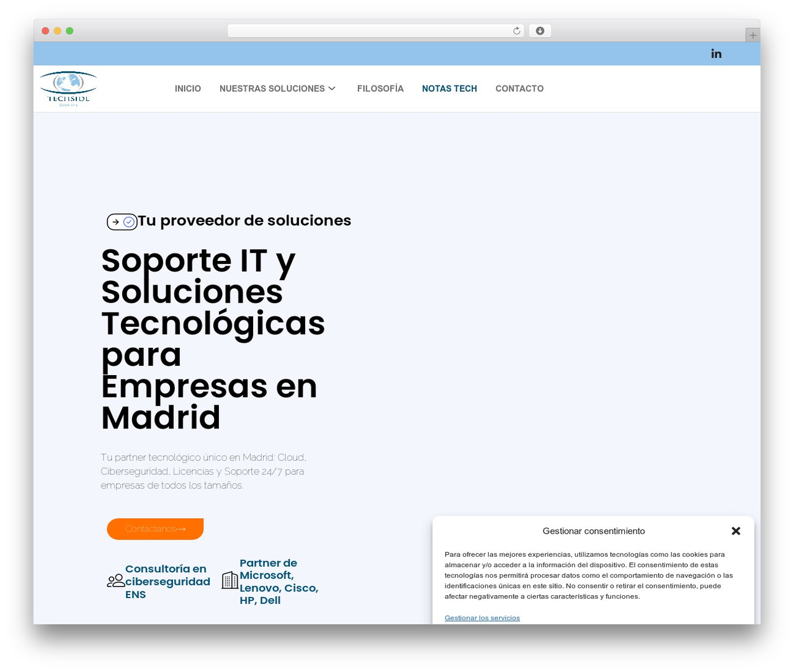
Task: Open the Notas Tech menu item
Action: pos(450,89)
